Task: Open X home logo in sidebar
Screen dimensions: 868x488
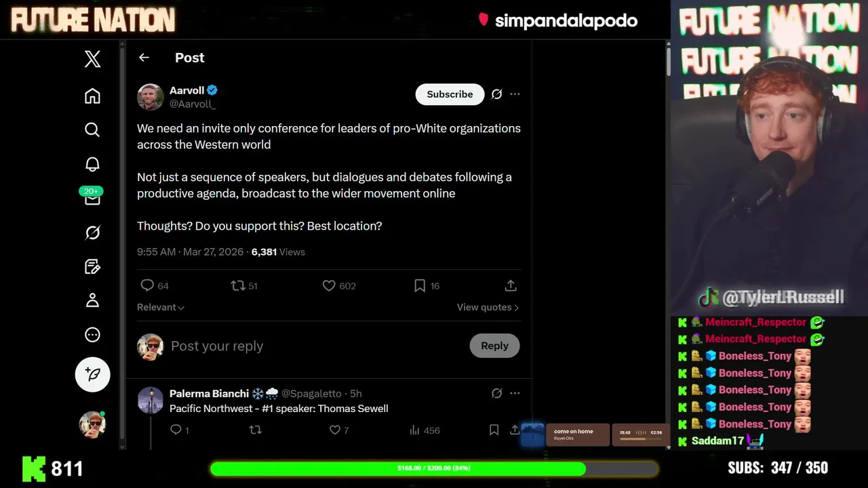Action: point(92,59)
